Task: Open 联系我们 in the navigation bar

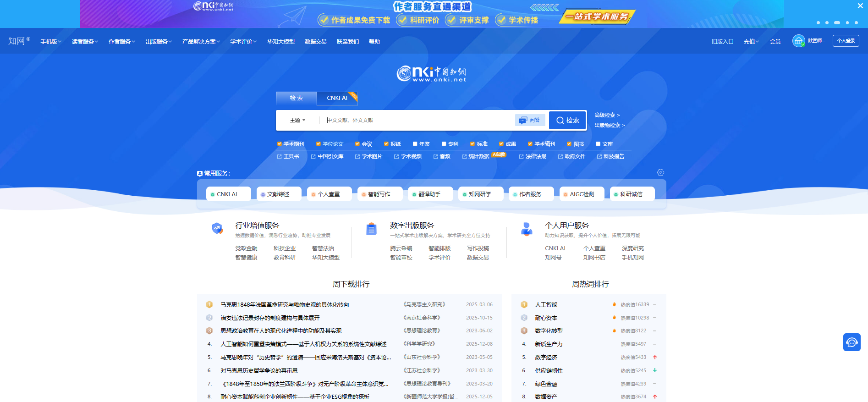Action: (348, 41)
